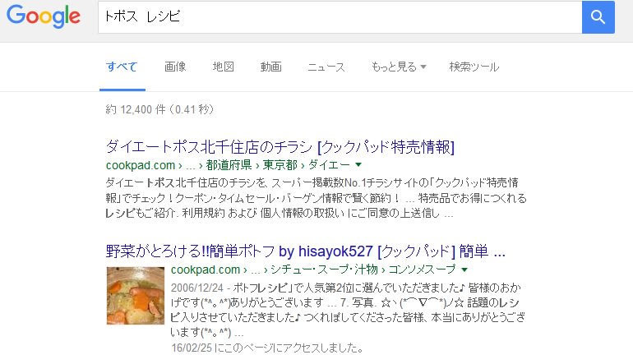Viewport: 633px width, 364px height.
Task: Click the date 2006/12/24 in snippet
Action: click(x=197, y=288)
